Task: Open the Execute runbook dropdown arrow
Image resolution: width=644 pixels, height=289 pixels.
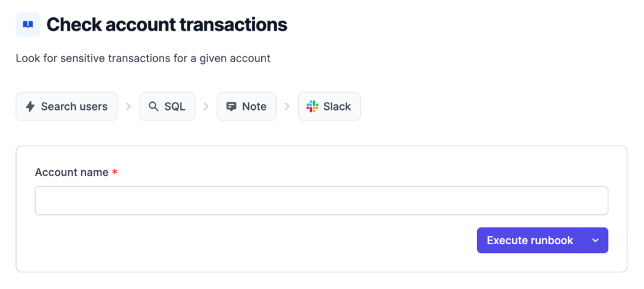Action: [595, 240]
